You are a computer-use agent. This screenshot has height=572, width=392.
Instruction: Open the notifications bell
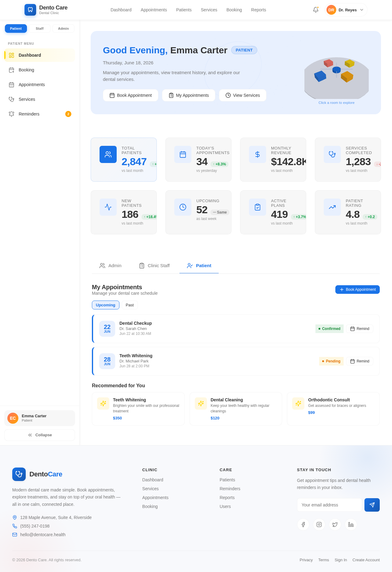tap(316, 10)
